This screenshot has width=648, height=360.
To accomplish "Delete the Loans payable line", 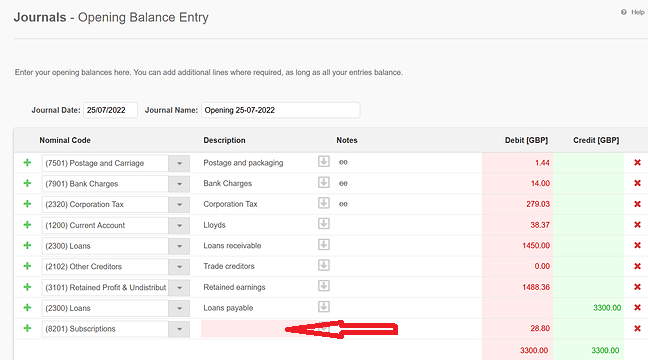I will (x=637, y=308).
